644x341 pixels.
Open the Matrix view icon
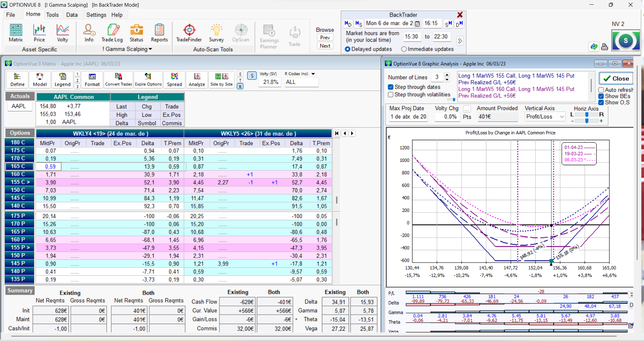[16, 33]
